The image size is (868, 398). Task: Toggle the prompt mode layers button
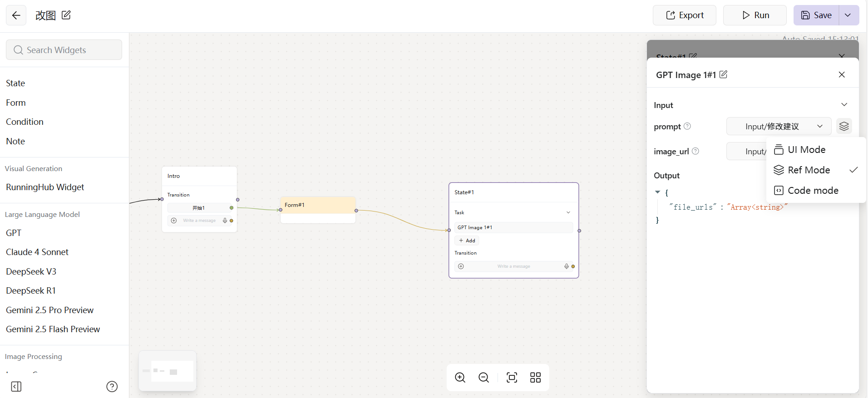click(843, 126)
